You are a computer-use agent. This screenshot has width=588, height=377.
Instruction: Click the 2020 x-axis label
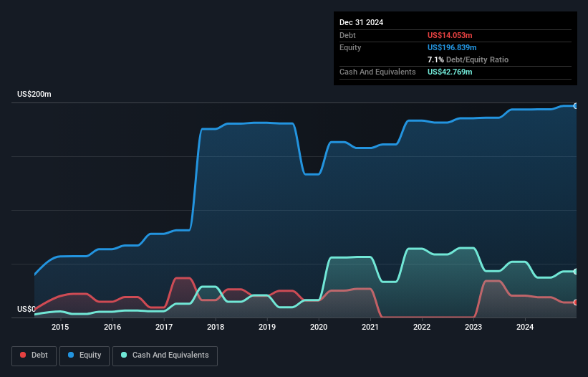[319, 327]
